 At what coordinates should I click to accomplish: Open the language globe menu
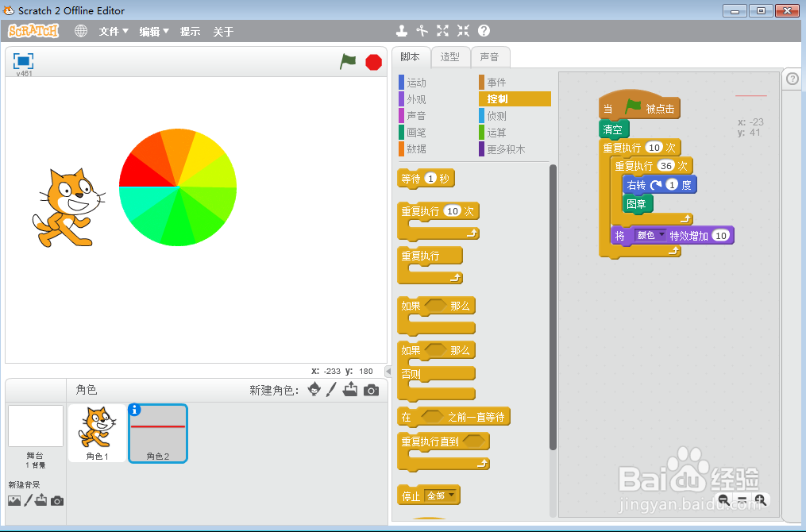[x=81, y=31]
